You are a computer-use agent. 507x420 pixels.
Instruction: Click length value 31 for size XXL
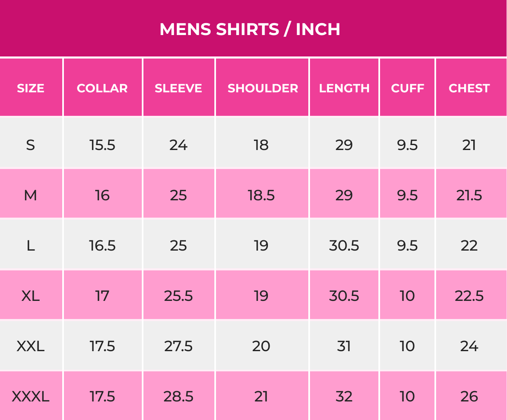click(344, 346)
